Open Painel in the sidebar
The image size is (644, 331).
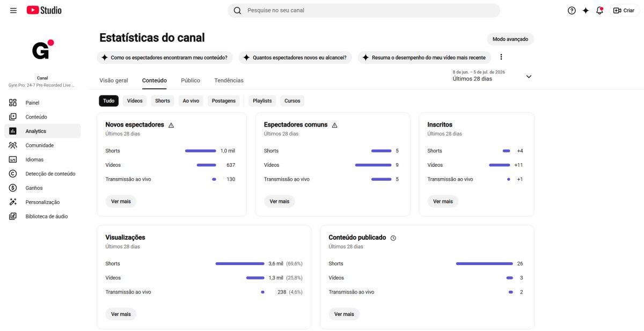[42, 102]
